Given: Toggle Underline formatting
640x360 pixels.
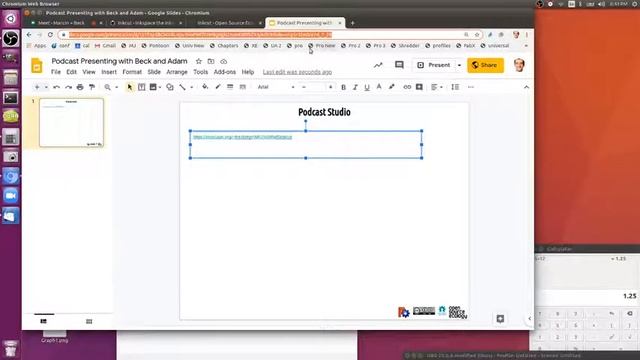Looking at the screenshot, I should coord(367,87).
